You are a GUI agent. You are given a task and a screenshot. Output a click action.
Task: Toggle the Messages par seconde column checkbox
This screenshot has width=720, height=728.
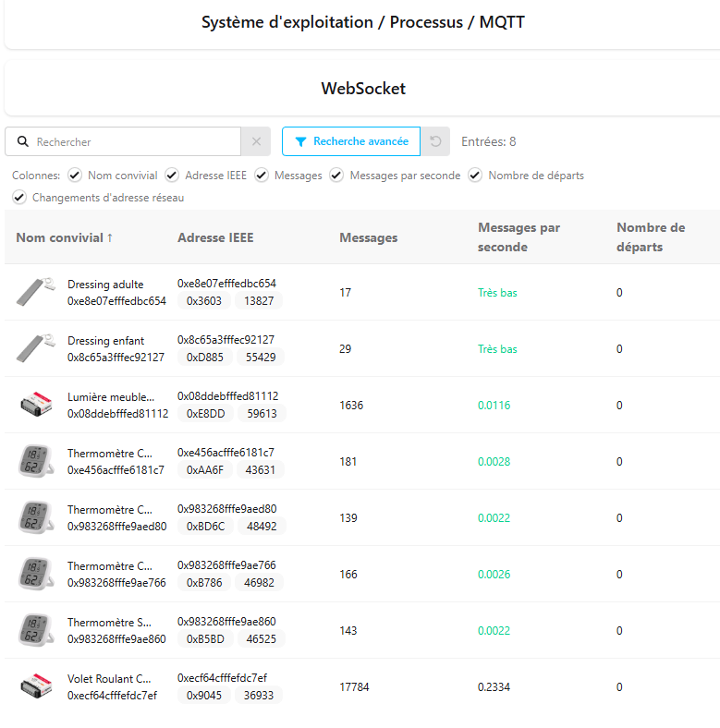click(x=337, y=176)
